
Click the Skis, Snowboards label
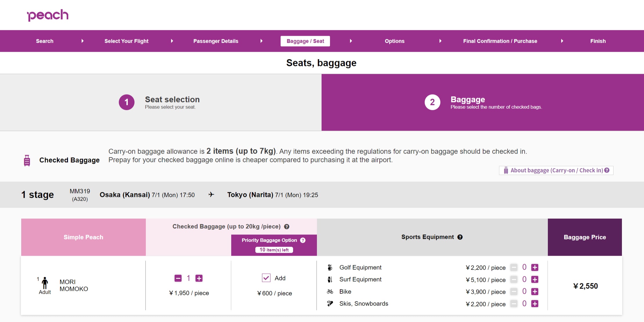364,304
